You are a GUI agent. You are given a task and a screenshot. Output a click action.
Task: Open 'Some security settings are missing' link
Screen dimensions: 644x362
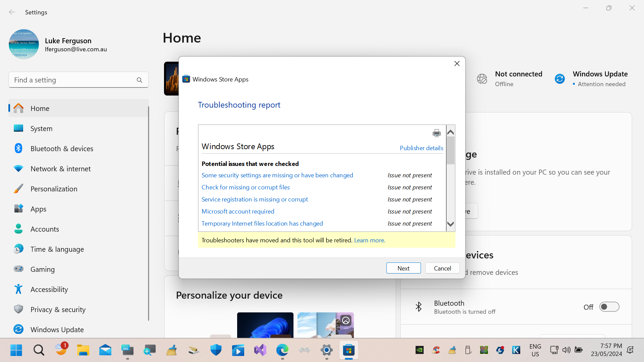[x=277, y=175]
